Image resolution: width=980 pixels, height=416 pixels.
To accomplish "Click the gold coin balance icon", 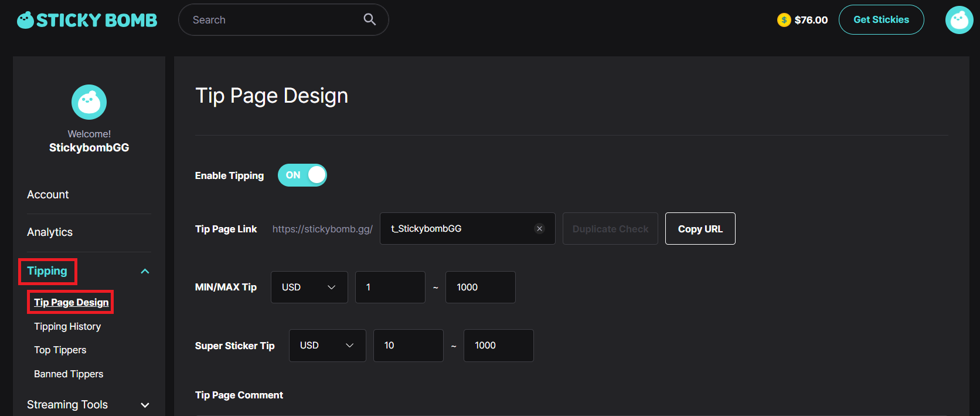I will tap(784, 20).
